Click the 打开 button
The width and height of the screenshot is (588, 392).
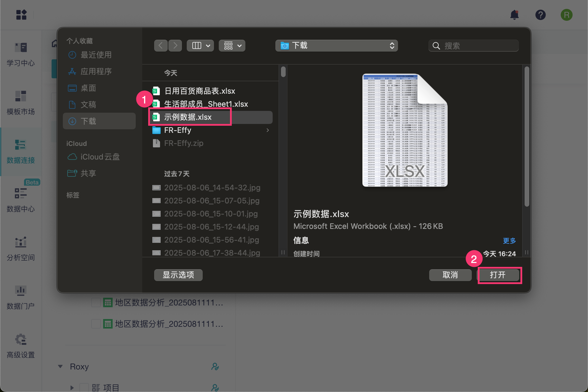coord(498,275)
